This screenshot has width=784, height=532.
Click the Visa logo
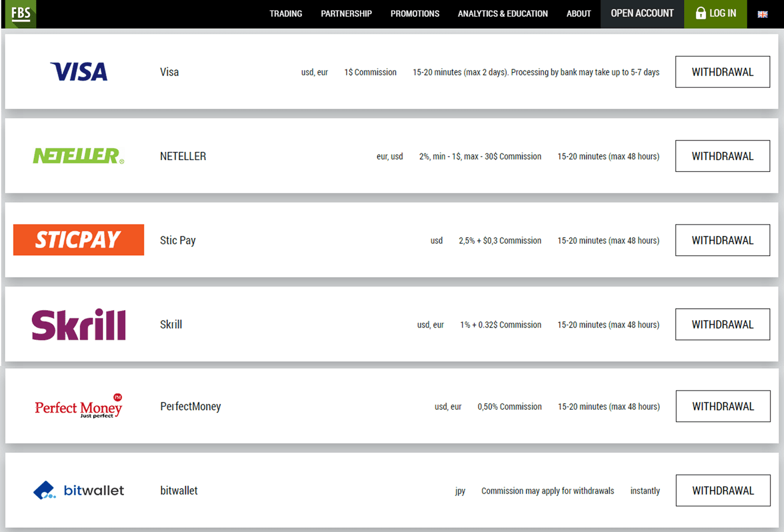pos(79,72)
